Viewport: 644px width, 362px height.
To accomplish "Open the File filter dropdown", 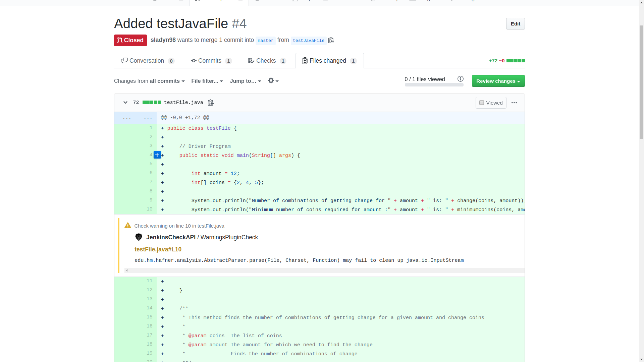I will point(207,81).
